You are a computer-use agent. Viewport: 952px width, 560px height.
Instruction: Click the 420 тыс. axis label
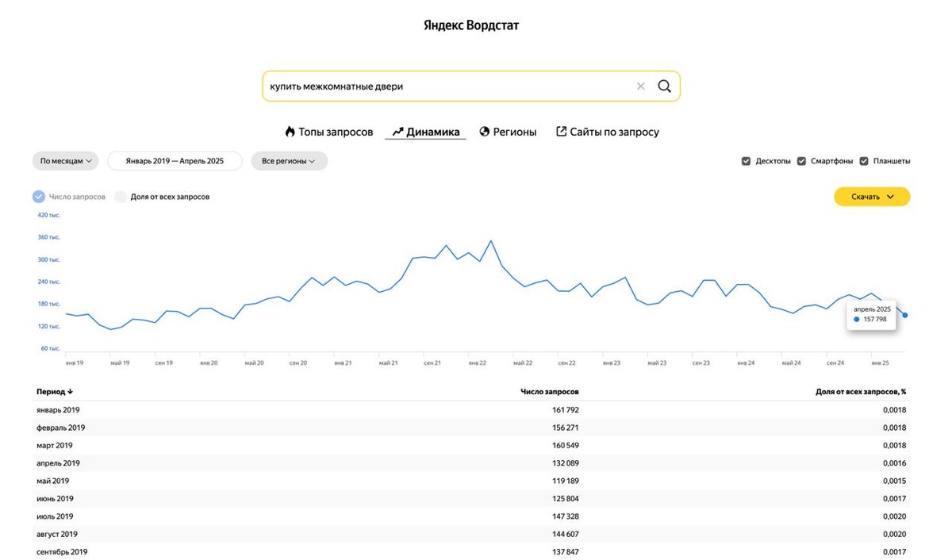(49, 215)
